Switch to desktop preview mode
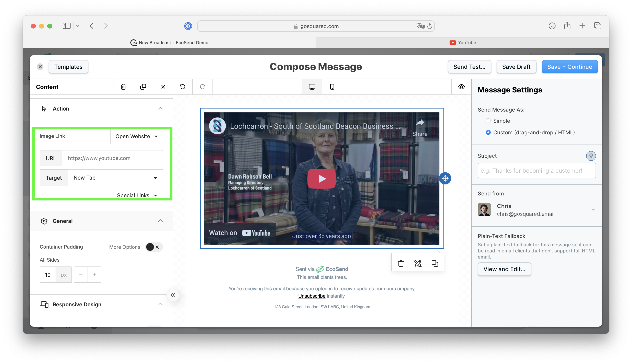The width and height of the screenshot is (632, 364). [x=312, y=87]
